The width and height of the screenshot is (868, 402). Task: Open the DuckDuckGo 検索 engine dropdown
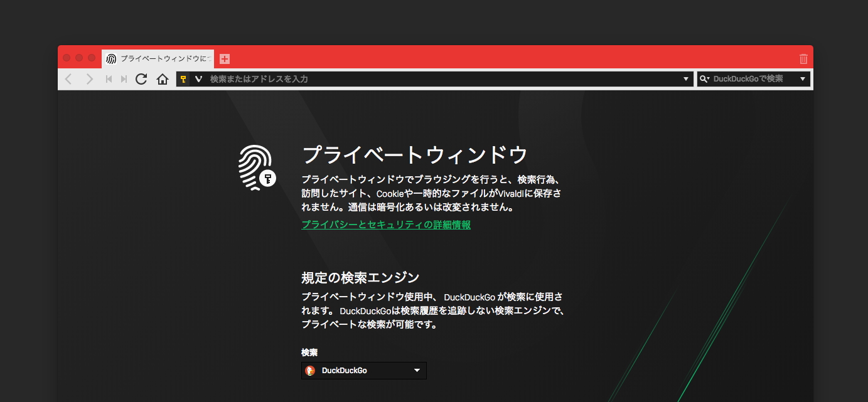[x=364, y=371]
